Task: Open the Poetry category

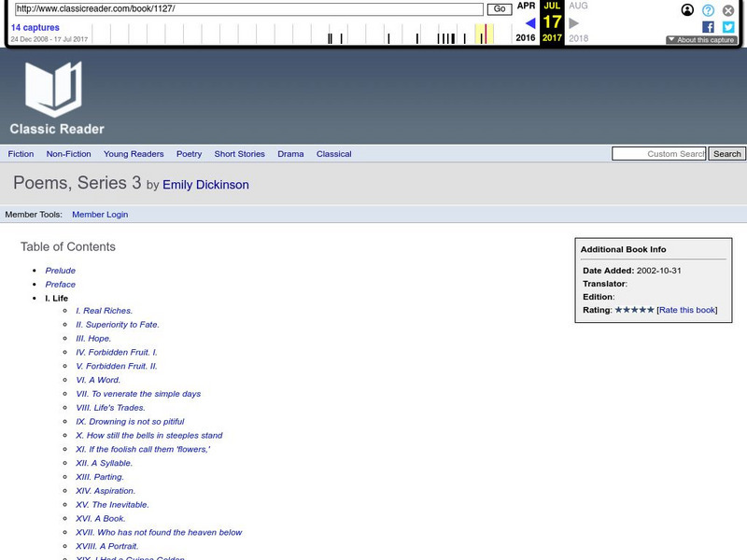Action: (190, 154)
